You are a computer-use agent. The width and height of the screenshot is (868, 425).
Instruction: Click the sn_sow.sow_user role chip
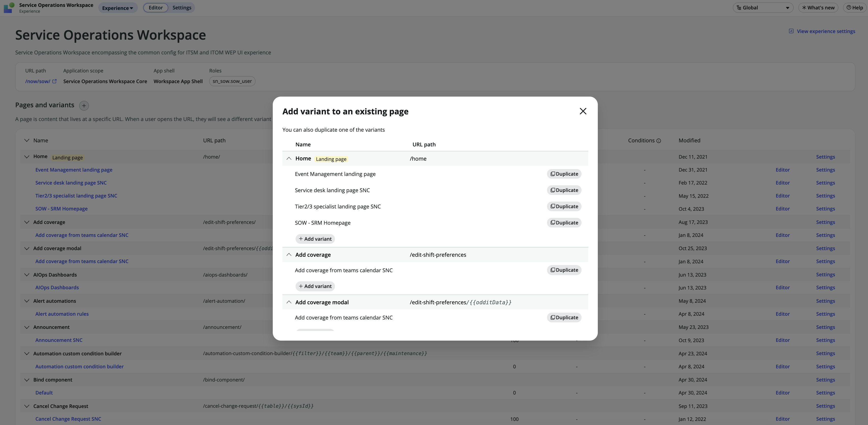pyautogui.click(x=232, y=81)
